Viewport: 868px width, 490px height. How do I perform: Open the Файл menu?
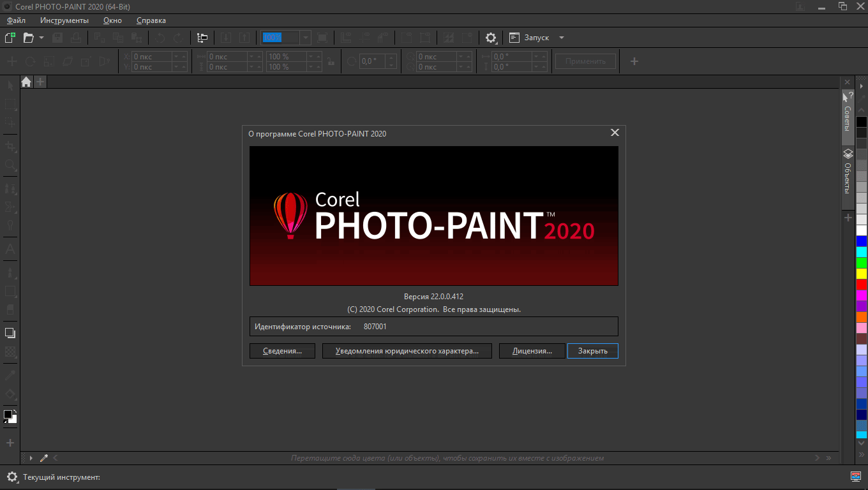point(16,20)
